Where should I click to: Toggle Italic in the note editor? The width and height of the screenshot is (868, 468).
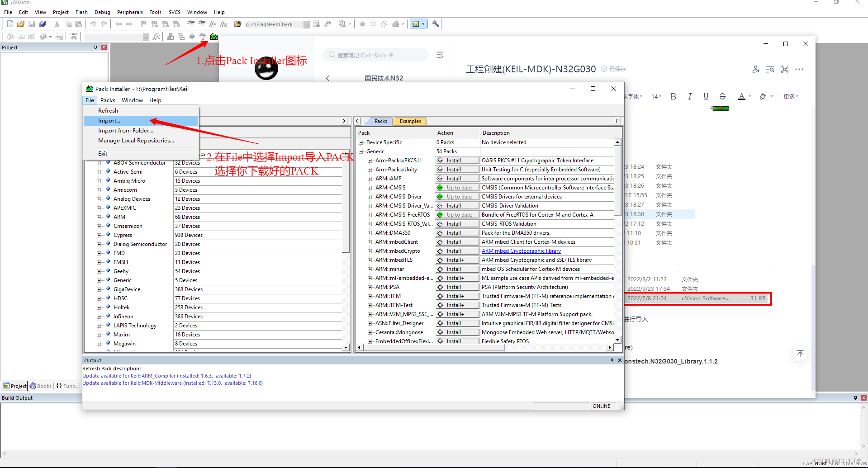[690, 96]
